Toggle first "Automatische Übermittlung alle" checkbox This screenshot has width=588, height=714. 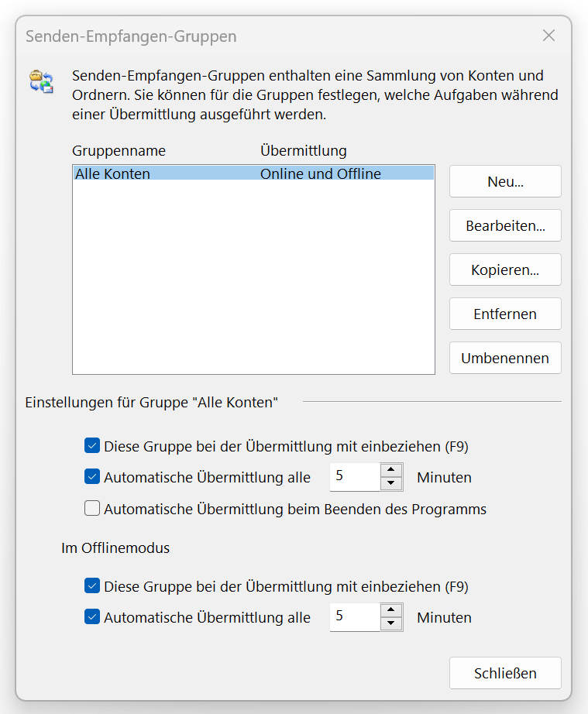[x=92, y=477]
